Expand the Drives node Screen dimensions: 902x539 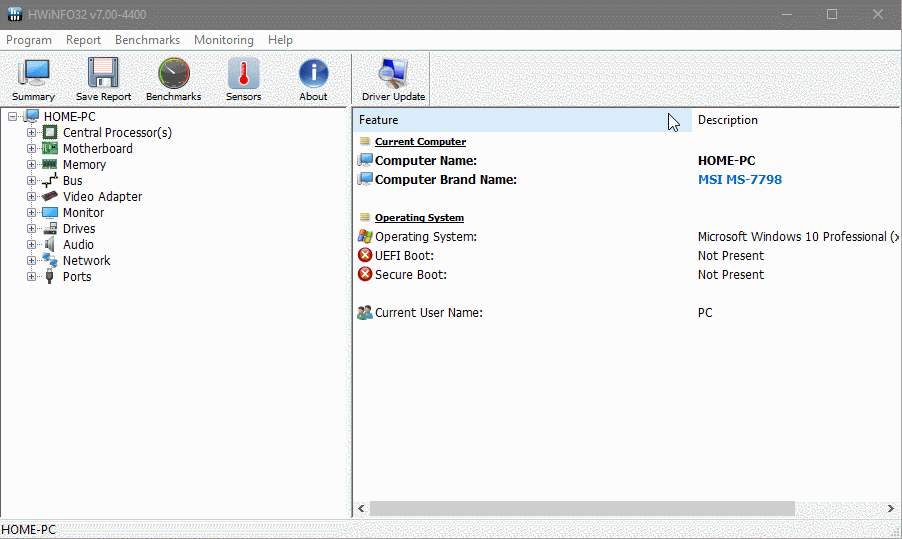31,228
